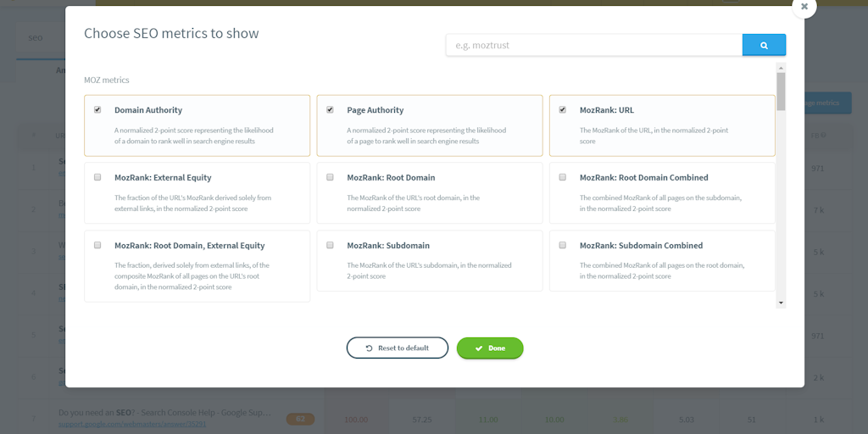
Task: Click the MOZ metrics section heading
Action: coord(107,81)
